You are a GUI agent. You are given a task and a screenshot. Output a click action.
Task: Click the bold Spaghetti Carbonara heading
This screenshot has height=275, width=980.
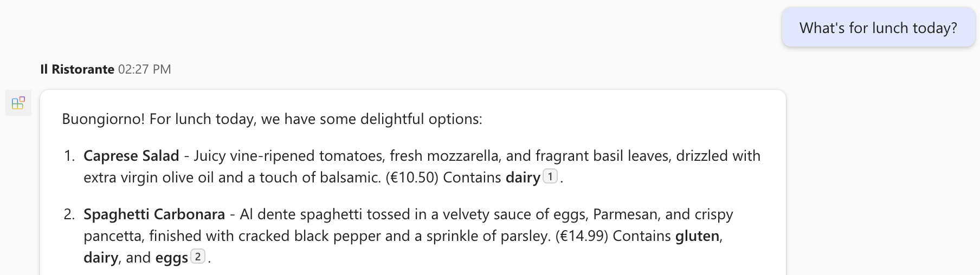pos(154,214)
